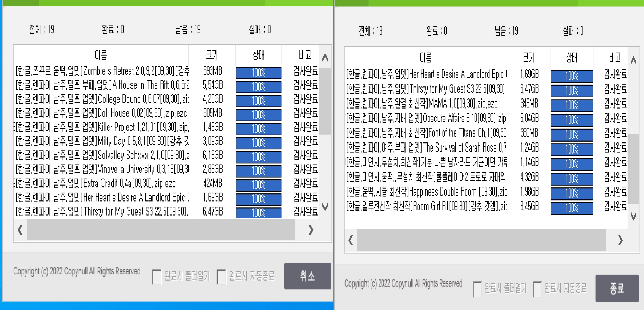Click progress bar of Doll House row

258,115
